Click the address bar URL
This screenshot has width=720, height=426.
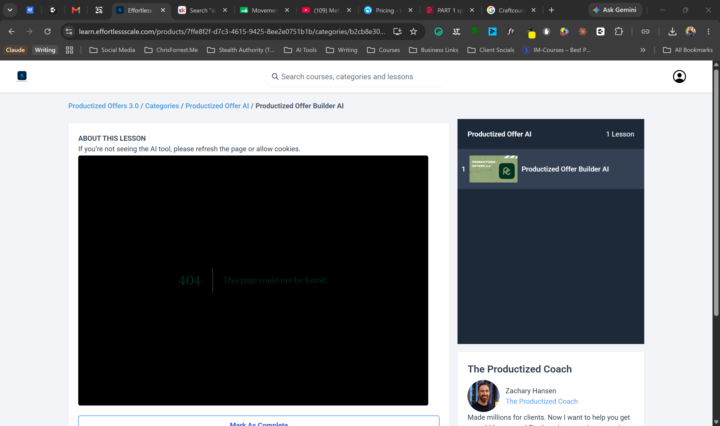click(x=231, y=31)
